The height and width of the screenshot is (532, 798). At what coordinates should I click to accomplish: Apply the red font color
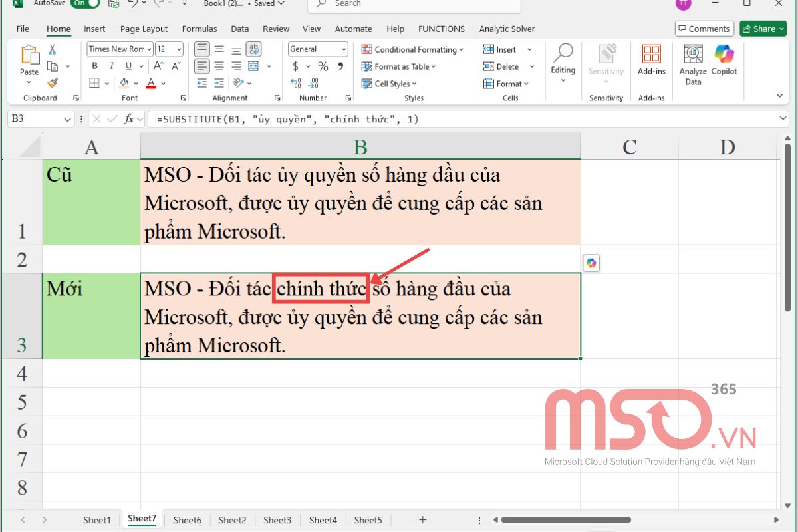151,84
